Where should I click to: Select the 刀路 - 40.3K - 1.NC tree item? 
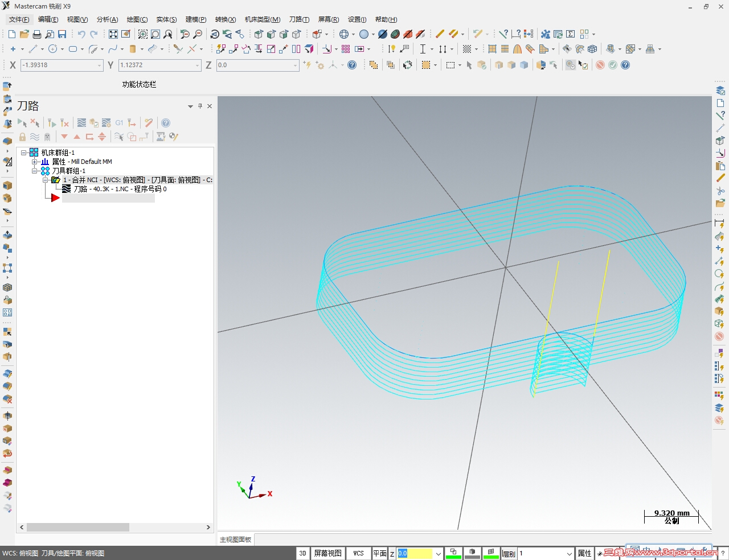coord(120,189)
